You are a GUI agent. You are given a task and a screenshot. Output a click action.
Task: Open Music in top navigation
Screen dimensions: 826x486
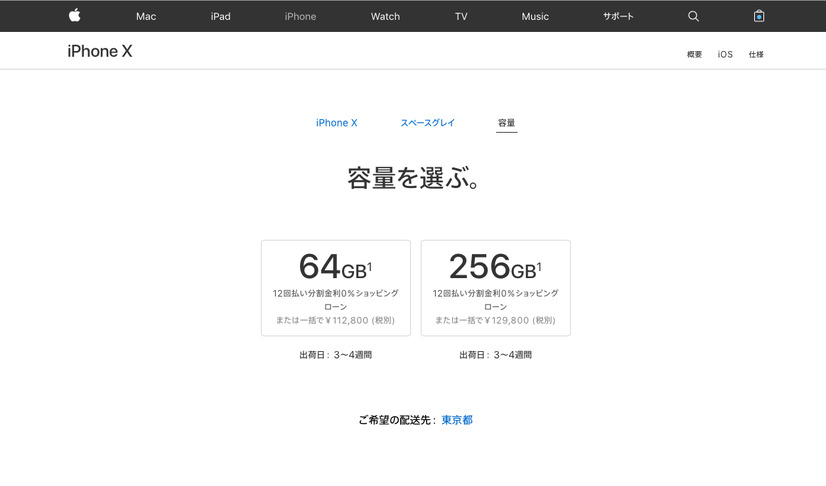pos(535,16)
